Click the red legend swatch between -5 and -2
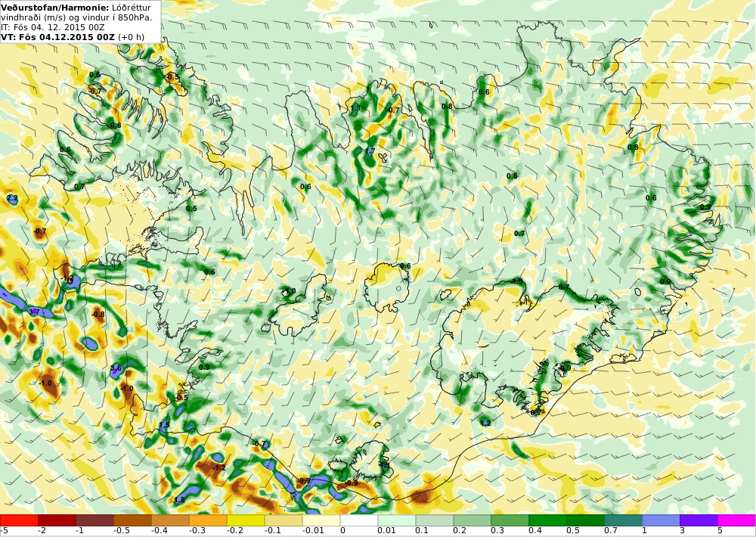Viewport: 756px width, 537px height. coord(19,520)
